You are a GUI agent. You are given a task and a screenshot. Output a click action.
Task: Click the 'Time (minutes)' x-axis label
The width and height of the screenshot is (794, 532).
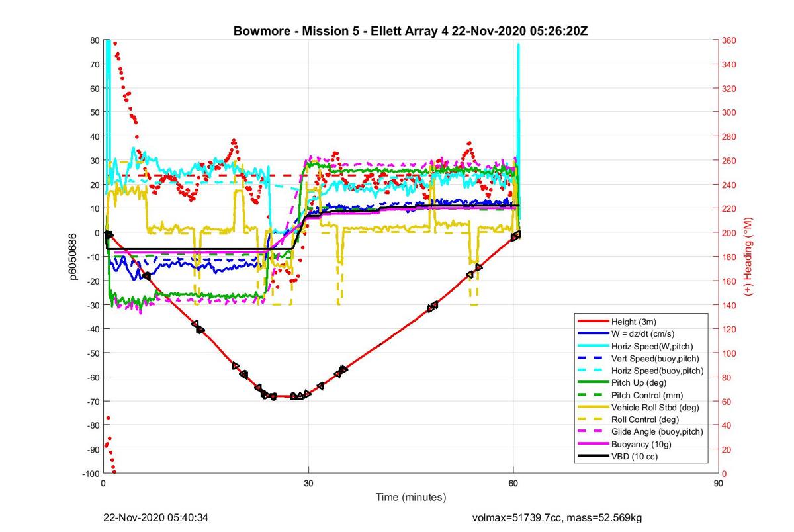pos(411,498)
